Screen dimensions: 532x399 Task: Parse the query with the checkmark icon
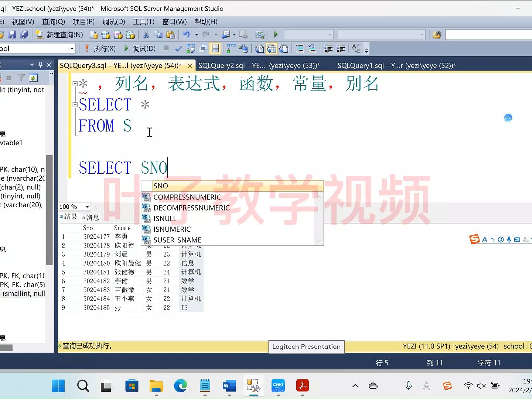[178, 48]
